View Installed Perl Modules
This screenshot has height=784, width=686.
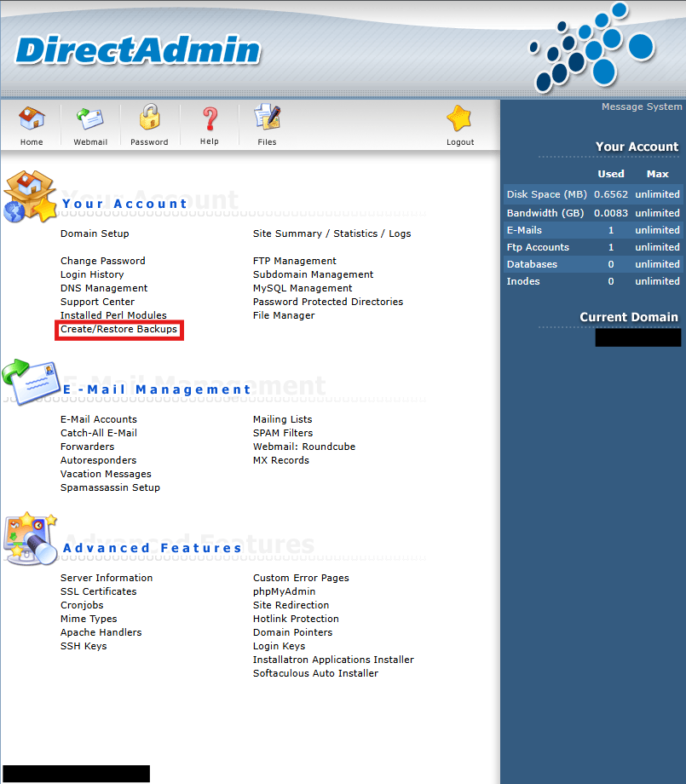click(x=113, y=315)
